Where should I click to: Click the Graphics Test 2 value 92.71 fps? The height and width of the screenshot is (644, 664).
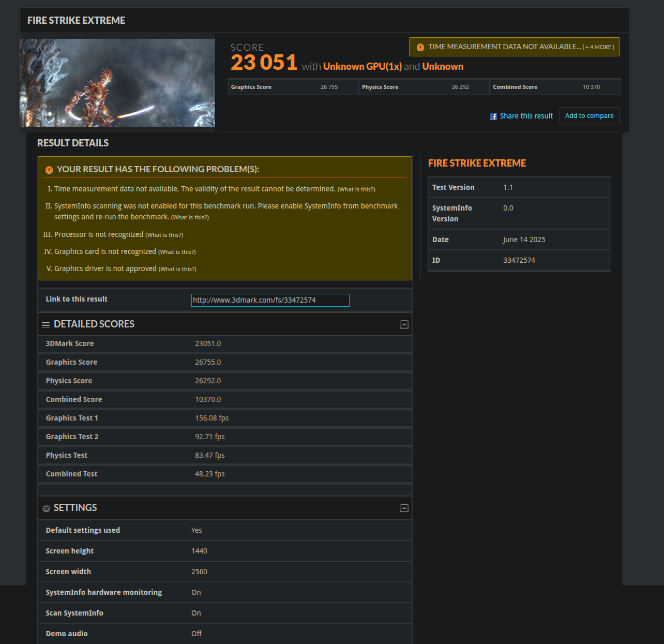point(209,437)
